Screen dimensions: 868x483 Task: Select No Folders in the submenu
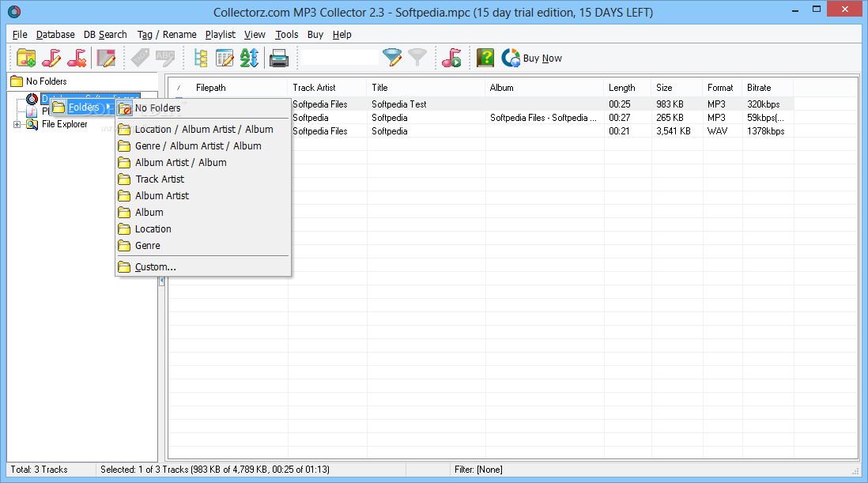202,108
